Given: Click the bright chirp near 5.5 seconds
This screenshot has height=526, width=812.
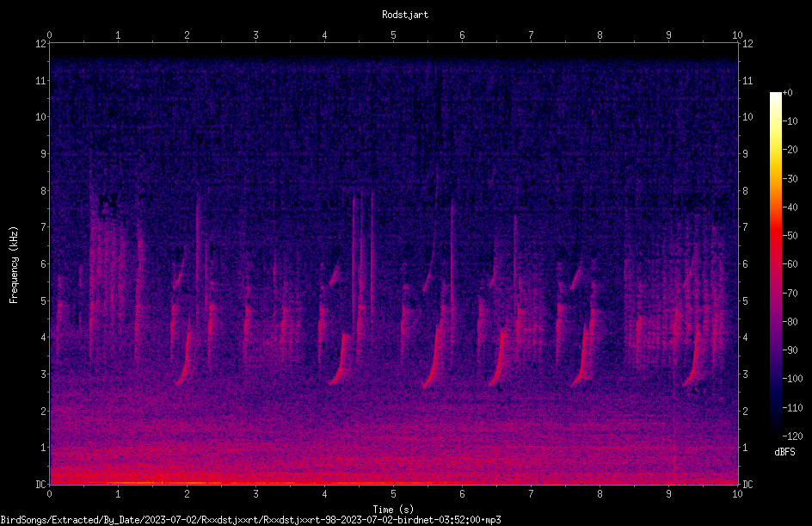Looking at the screenshot, I should [434, 357].
